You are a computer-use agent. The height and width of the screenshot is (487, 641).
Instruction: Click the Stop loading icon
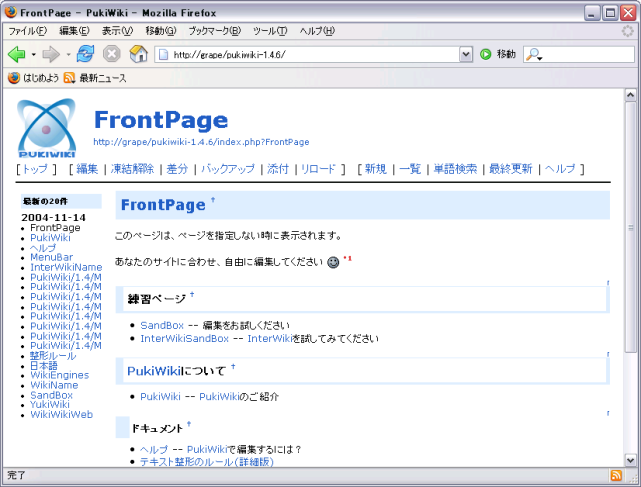click(112, 54)
